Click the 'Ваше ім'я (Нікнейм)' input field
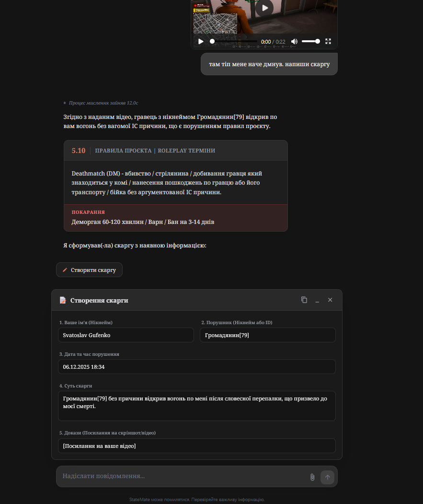 pos(126,335)
